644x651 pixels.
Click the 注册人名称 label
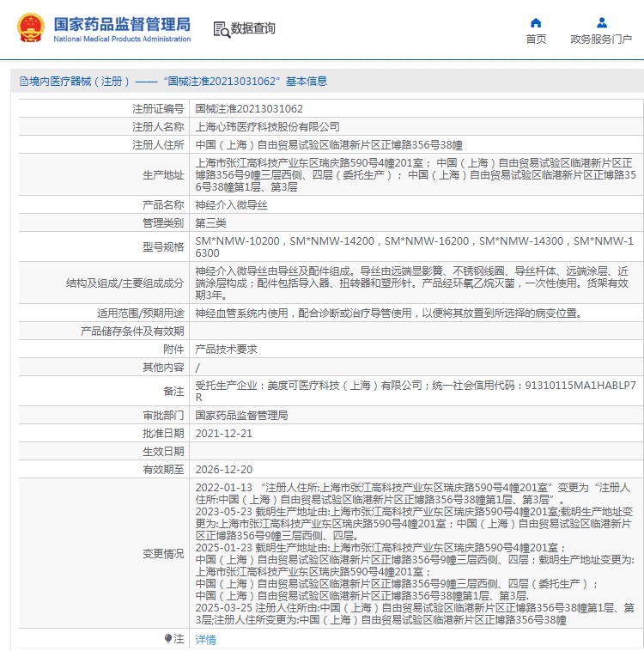point(158,126)
